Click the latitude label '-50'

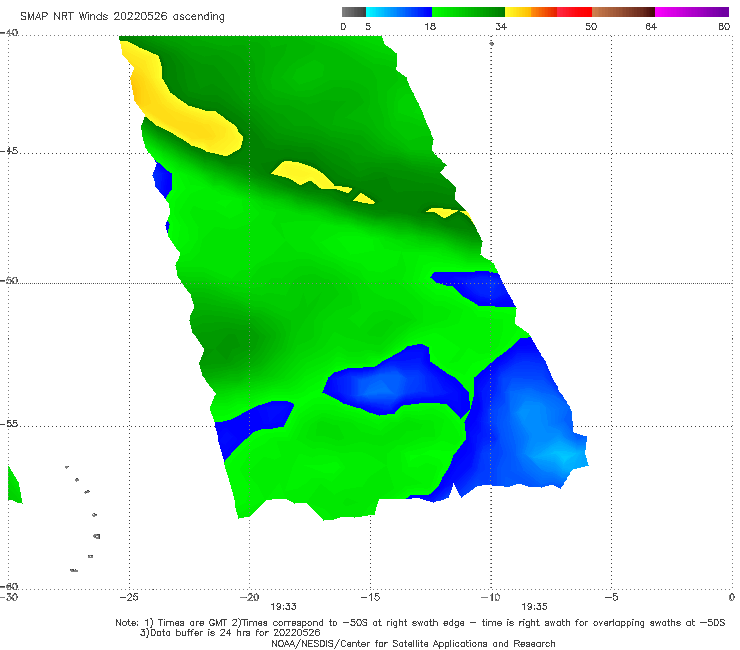pyautogui.click(x=9, y=280)
